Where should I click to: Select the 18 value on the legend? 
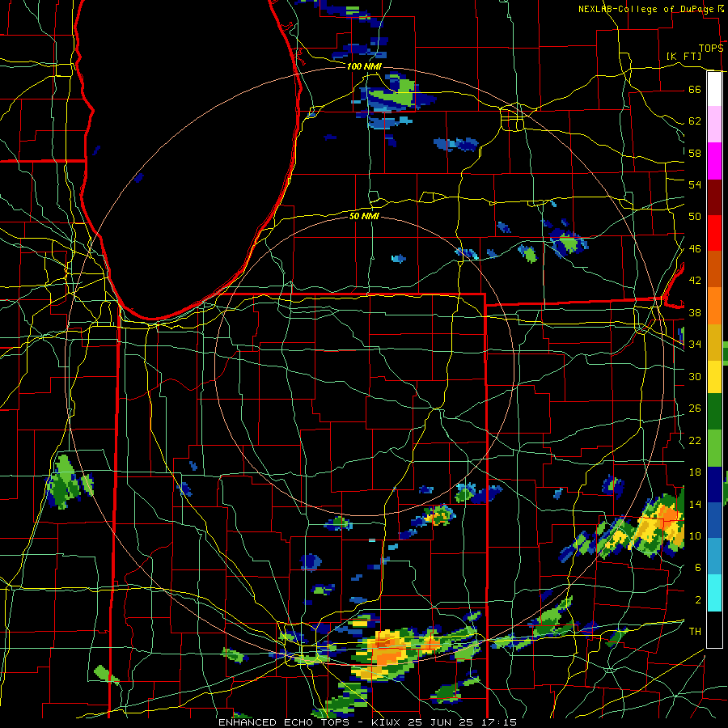[695, 472]
